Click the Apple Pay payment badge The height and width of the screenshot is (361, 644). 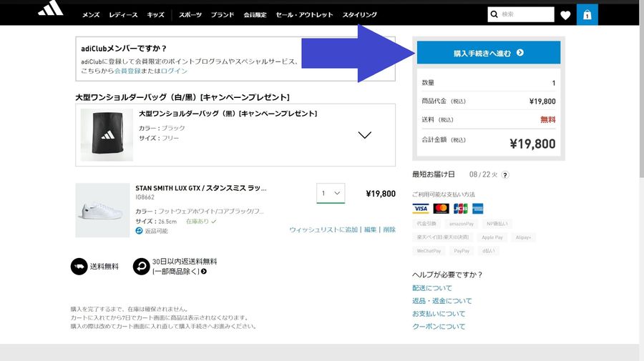click(x=492, y=237)
